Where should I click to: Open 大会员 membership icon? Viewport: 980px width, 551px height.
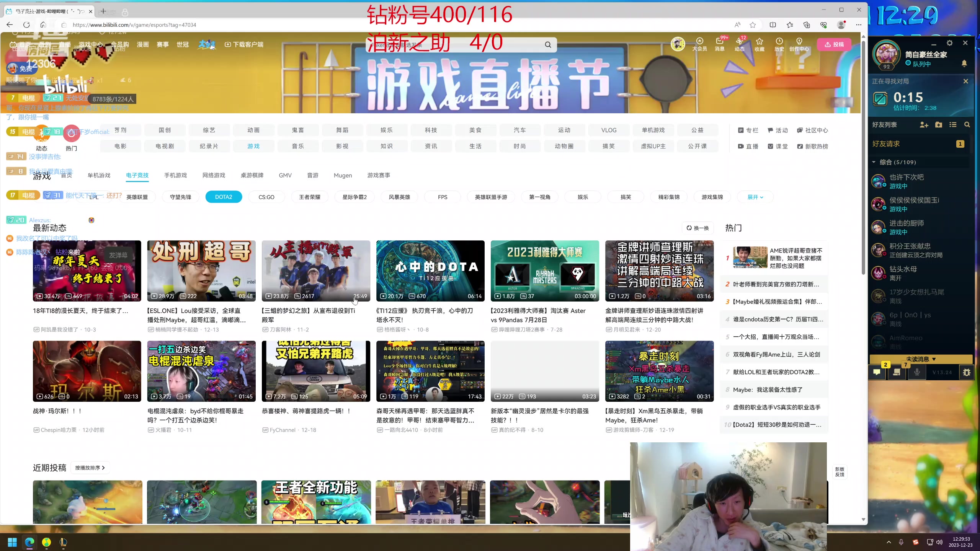point(699,44)
